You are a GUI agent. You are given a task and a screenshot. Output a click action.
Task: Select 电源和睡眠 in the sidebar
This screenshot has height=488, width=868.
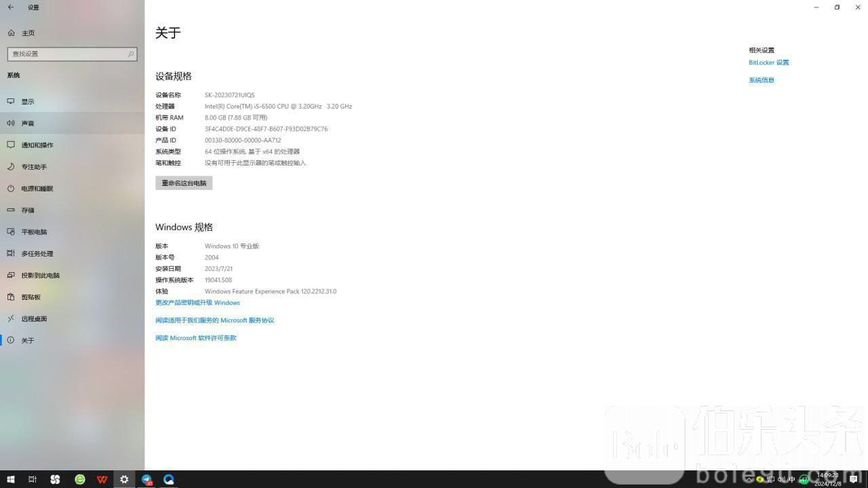click(x=37, y=189)
